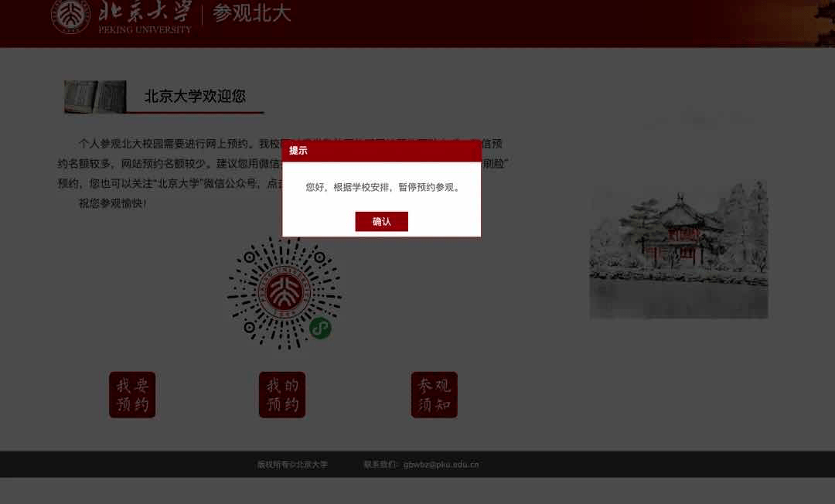Click the 提示 dialog title bar
This screenshot has height=504, width=835.
coord(381,151)
